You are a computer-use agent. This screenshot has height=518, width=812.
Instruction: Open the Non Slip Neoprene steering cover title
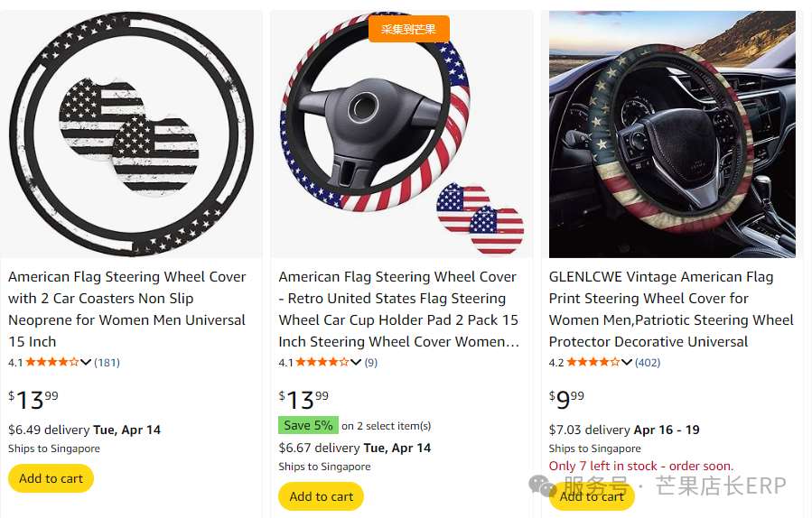pos(127,309)
